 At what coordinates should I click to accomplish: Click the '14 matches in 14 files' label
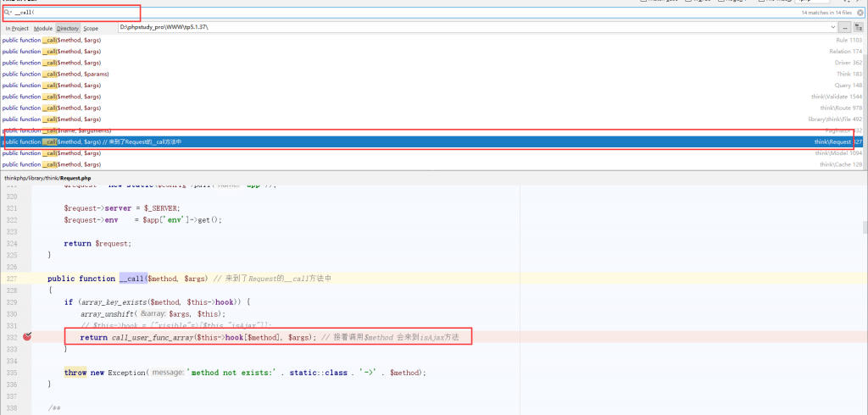pos(827,12)
